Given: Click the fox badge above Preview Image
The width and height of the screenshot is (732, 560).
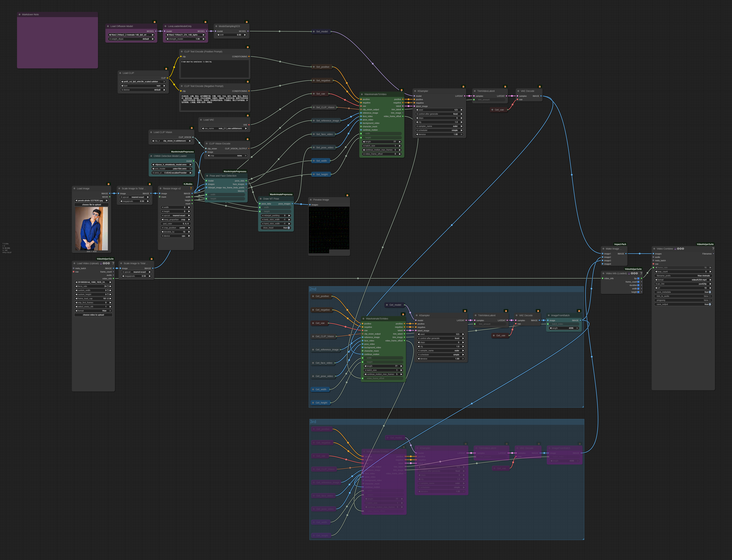Looking at the screenshot, I should point(347,195).
